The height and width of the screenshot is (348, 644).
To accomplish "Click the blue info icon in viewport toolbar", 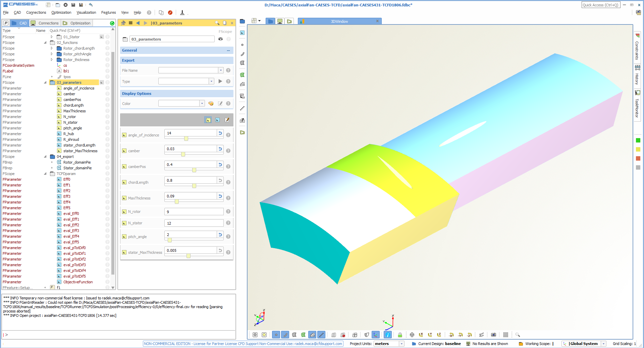I will coord(388,335).
